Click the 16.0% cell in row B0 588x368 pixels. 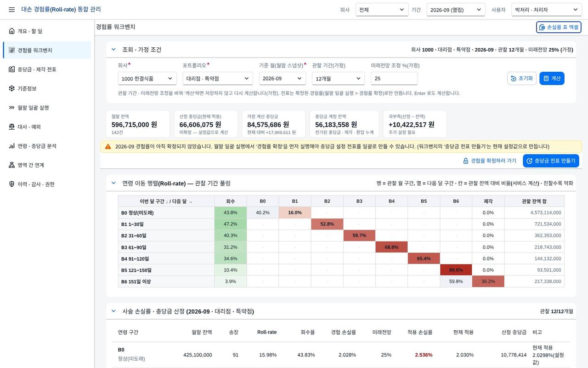pos(295,213)
